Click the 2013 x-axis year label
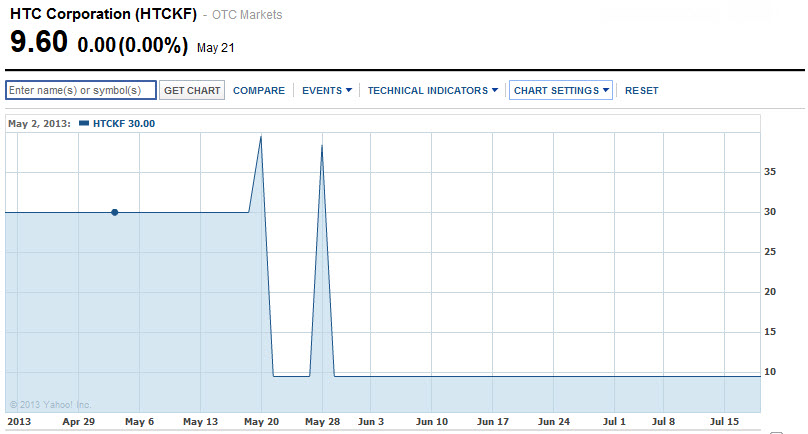Screen dimensions: 808x434 coord(19,422)
